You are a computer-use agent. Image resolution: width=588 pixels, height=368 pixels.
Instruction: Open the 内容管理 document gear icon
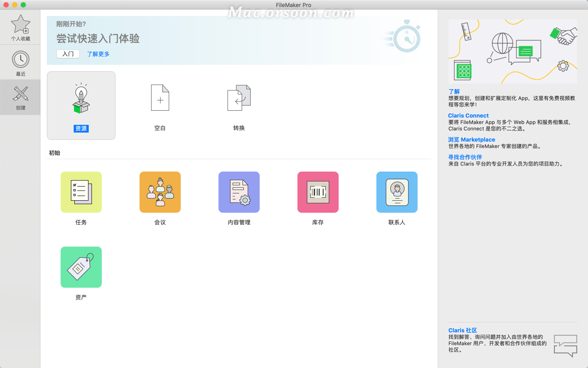tap(239, 192)
